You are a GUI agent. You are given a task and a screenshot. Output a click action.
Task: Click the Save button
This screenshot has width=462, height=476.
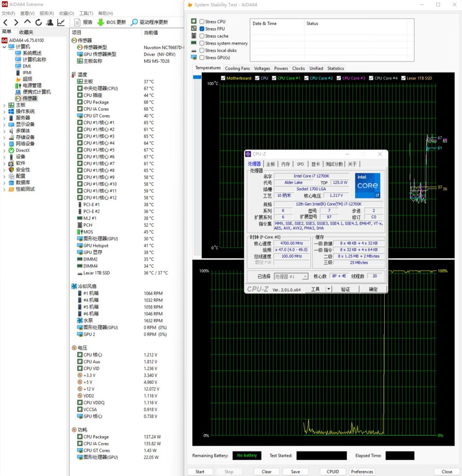[295, 472]
